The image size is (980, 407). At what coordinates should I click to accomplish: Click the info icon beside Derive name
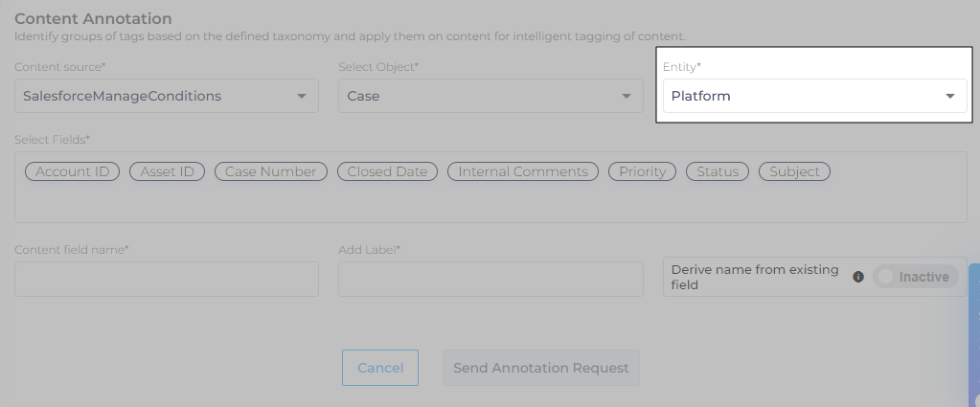(x=858, y=277)
